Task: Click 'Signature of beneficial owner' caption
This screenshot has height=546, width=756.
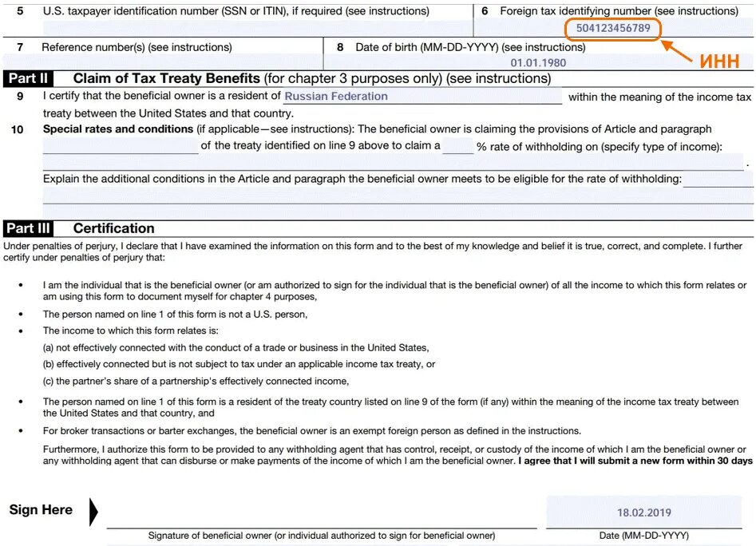Action: pyautogui.click(x=322, y=536)
